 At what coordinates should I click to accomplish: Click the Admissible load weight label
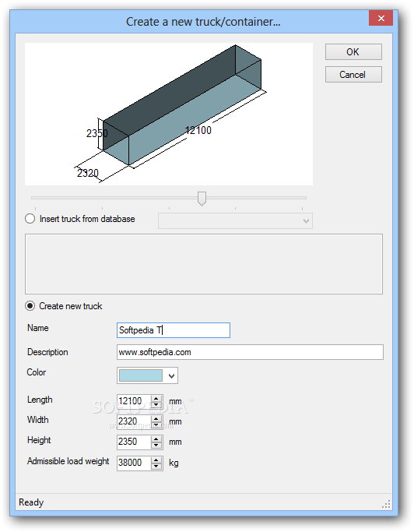pyautogui.click(x=68, y=461)
